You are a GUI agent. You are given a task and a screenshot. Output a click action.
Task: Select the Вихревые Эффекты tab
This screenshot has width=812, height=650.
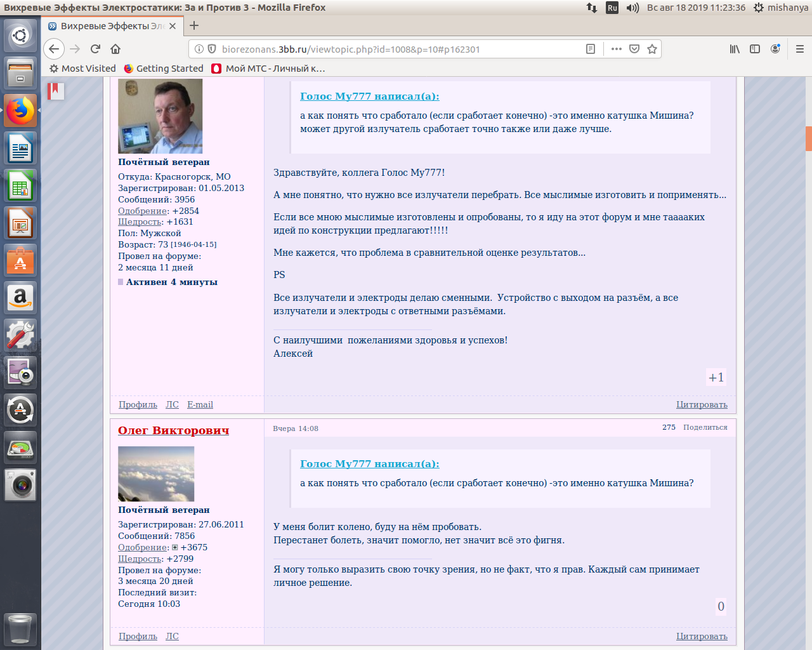click(113, 26)
